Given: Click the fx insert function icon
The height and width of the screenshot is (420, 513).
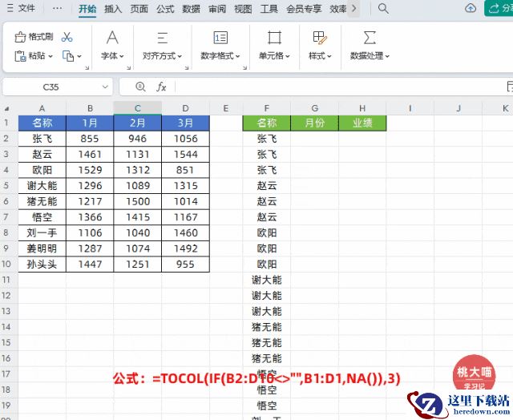Looking at the screenshot, I should [x=161, y=87].
